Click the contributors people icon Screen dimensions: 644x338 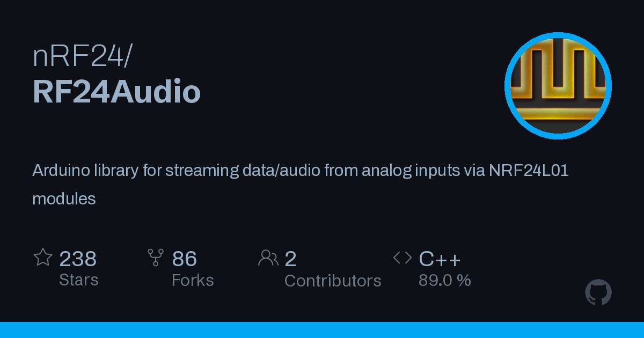pyautogui.click(x=268, y=258)
